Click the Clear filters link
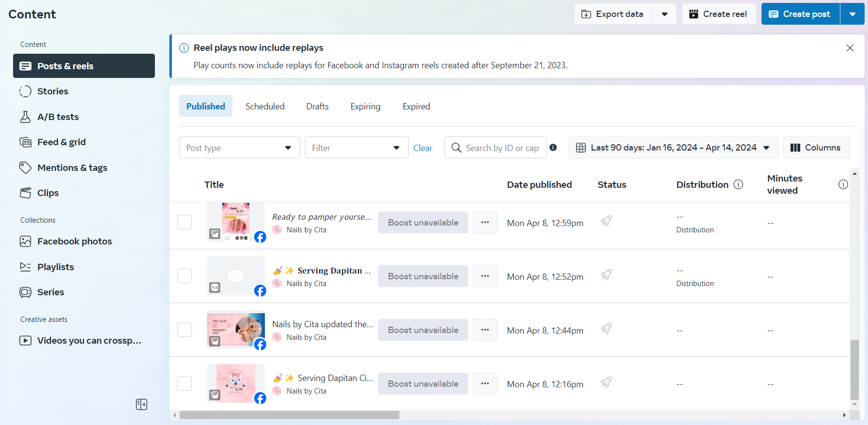This screenshot has height=425, width=868. (x=423, y=148)
